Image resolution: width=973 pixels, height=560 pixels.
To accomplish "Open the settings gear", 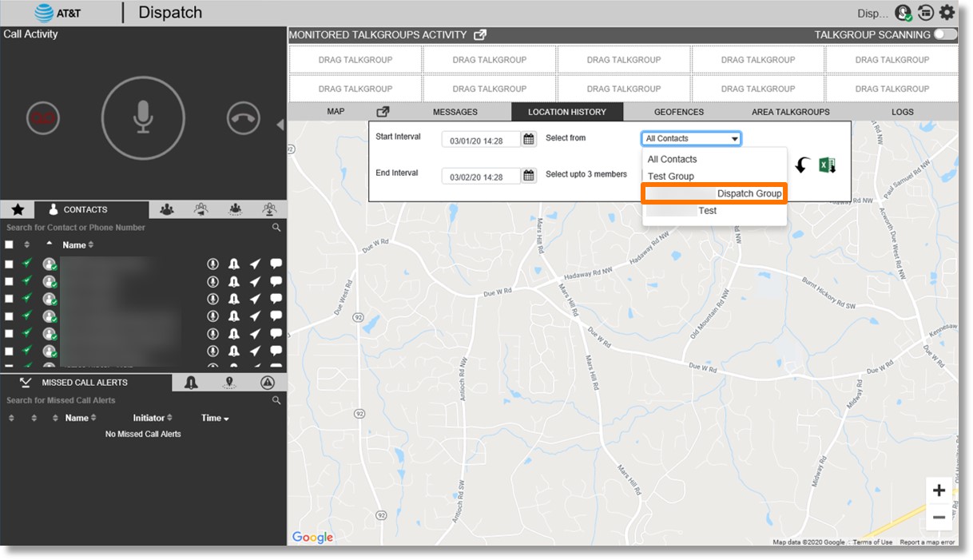I will point(947,13).
